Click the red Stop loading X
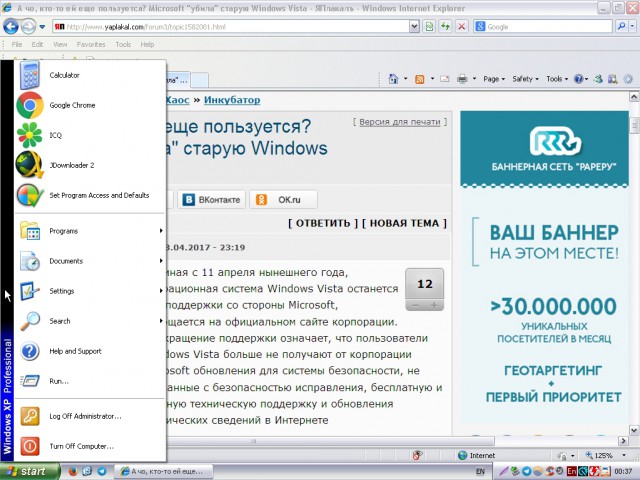Screen dimensions: 640x480 (462, 27)
